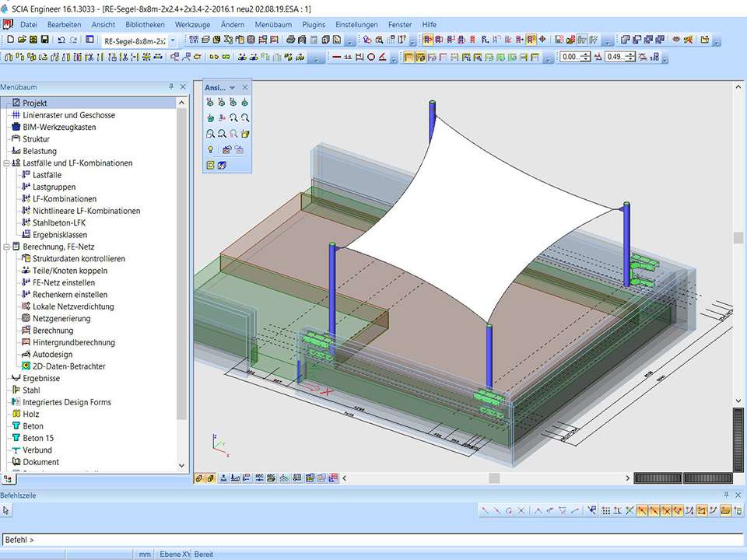Collapse the Berechnung, FE-Netz tree node
747x560 pixels.
coord(6,247)
